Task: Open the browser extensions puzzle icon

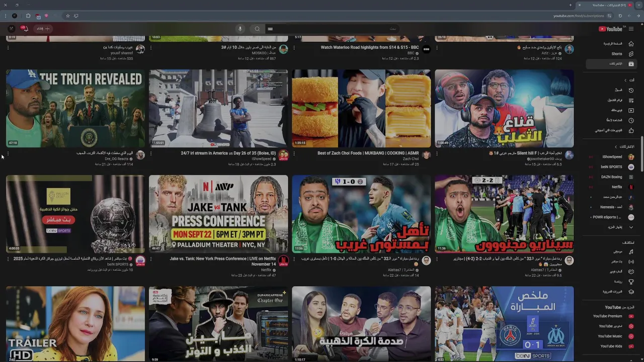Action: tap(28, 16)
